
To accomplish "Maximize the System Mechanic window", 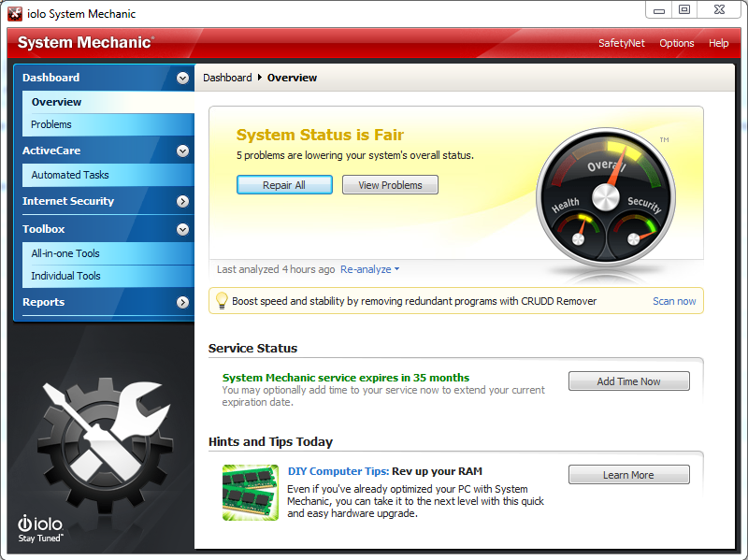I will tap(684, 9).
